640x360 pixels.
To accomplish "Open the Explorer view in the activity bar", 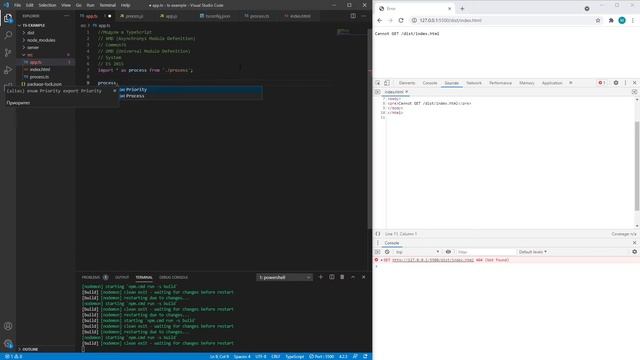I will click(8, 18).
